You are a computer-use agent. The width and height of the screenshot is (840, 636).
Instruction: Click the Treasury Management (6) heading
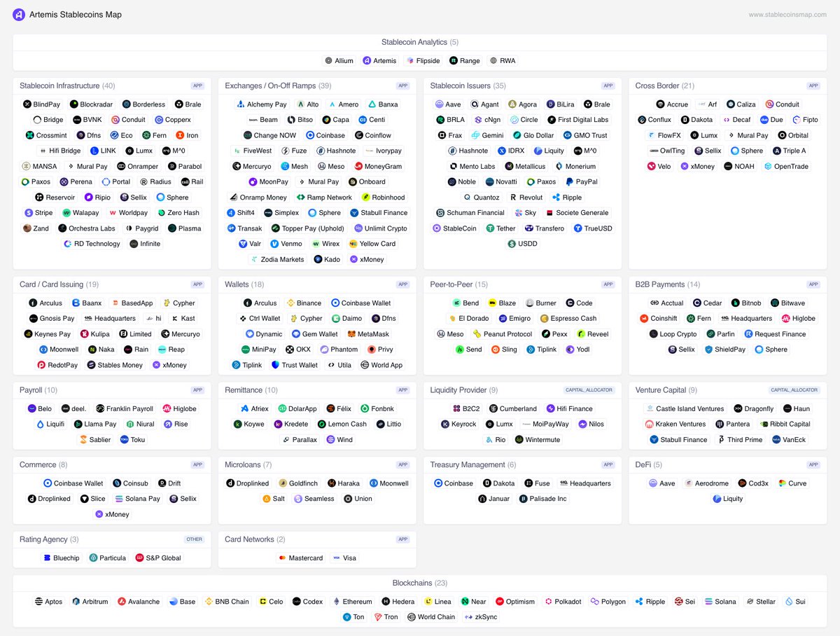click(473, 465)
